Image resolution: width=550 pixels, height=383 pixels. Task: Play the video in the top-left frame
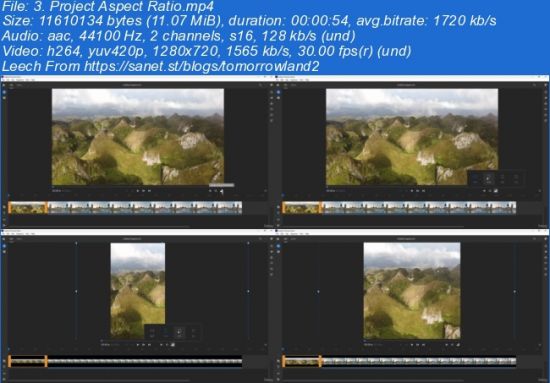point(138,191)
